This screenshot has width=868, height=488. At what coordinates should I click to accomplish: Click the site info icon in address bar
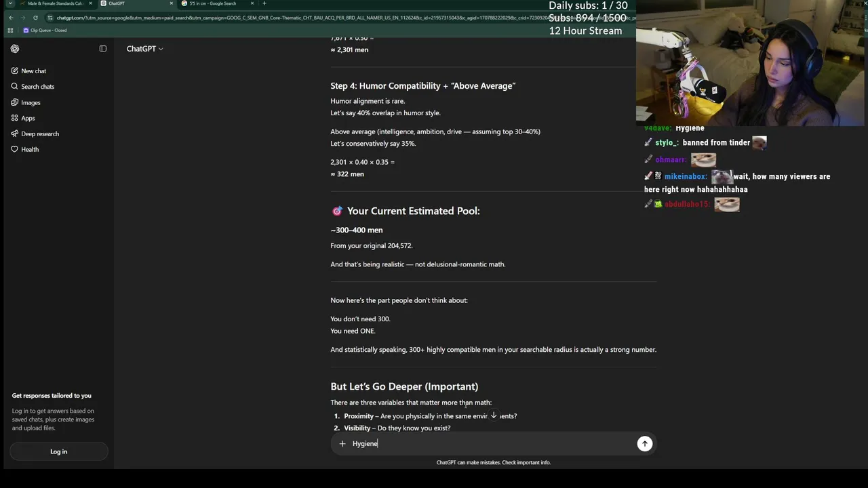(x=50, y=18)
